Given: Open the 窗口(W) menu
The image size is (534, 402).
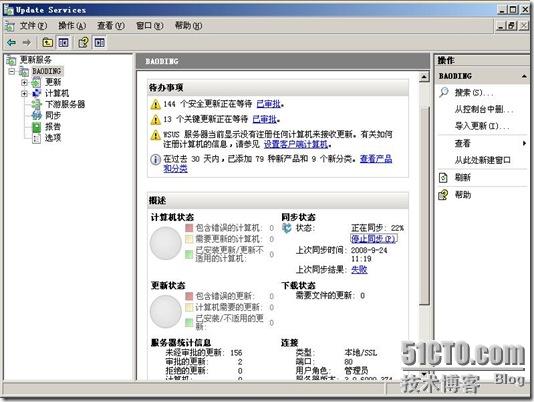Looking at the screenshot, I should [x=150, y=26].
